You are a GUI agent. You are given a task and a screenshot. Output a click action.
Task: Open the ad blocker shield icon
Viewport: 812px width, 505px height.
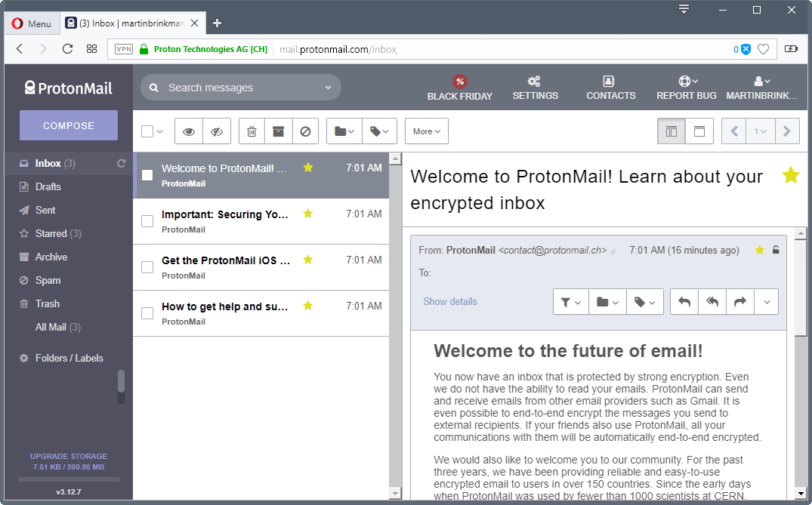[x=746, y=49]
